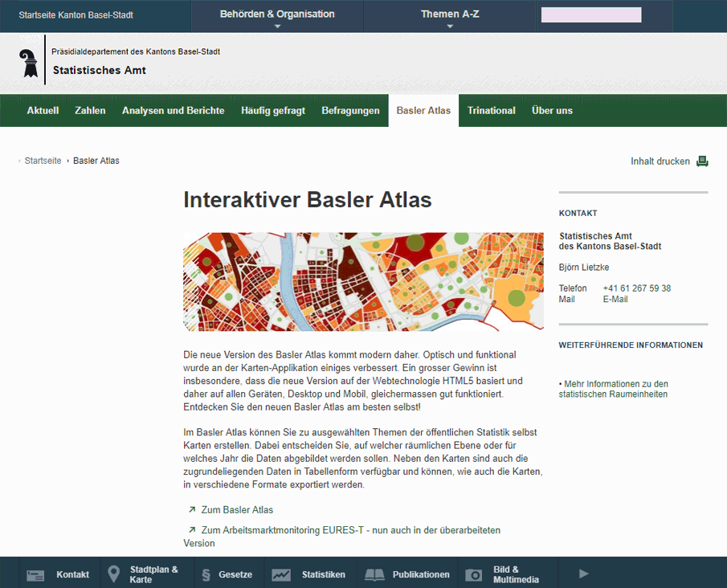Click the Statistisches Amt header title
This screenshot has width=727, height=588.
click(100, 70)
